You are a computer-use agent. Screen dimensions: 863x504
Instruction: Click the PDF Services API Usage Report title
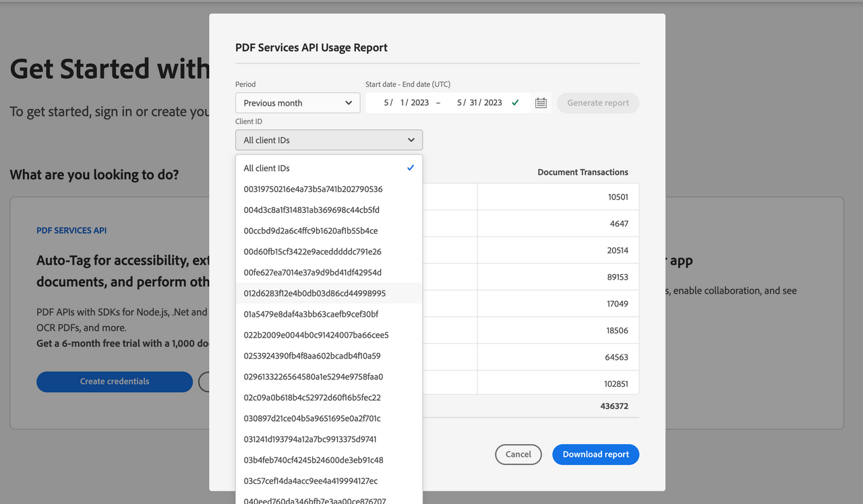(x=311, y=48)
